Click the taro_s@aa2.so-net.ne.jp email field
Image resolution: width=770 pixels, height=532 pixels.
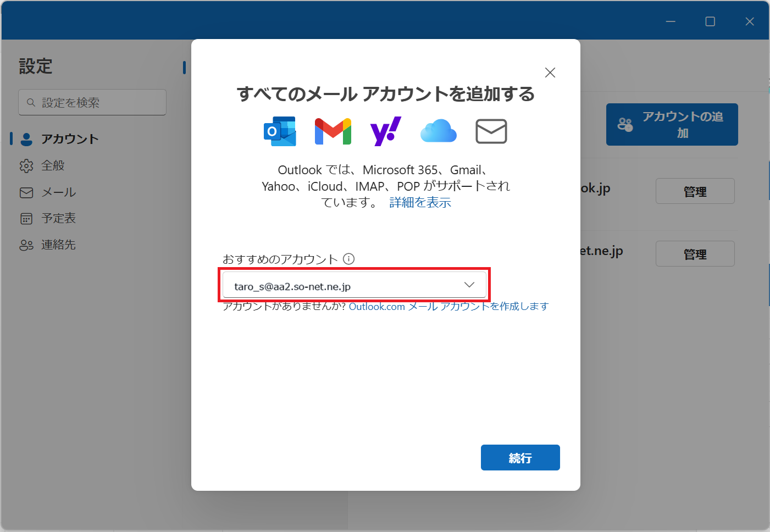click(341, 286)
